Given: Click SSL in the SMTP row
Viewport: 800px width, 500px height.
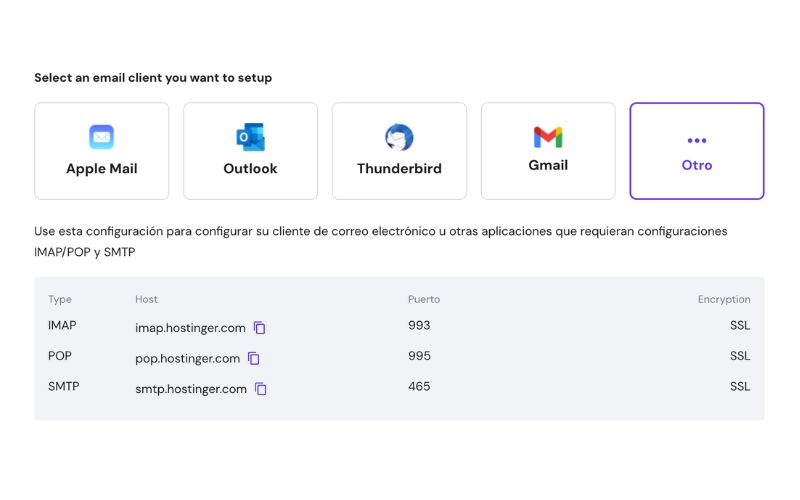Looking at the screenshot, I should 740,387.
